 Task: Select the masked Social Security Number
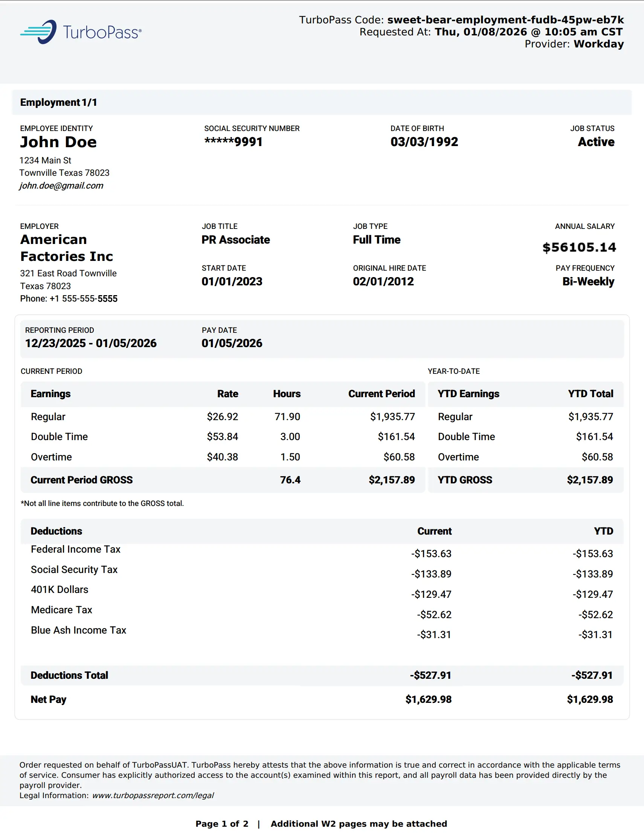click(233, 142)
